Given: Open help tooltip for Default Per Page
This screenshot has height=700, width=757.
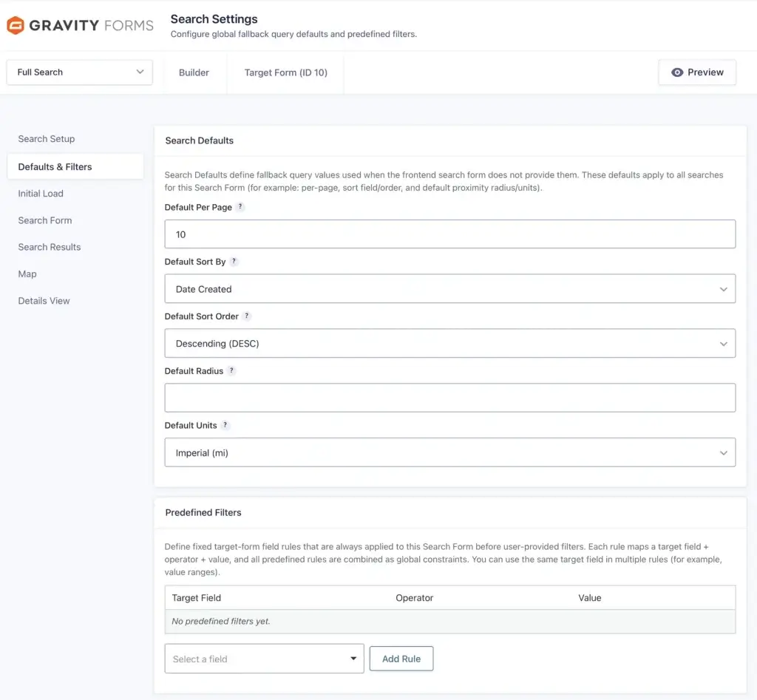Looking at the screenshot, I should (x=240, y=207).
